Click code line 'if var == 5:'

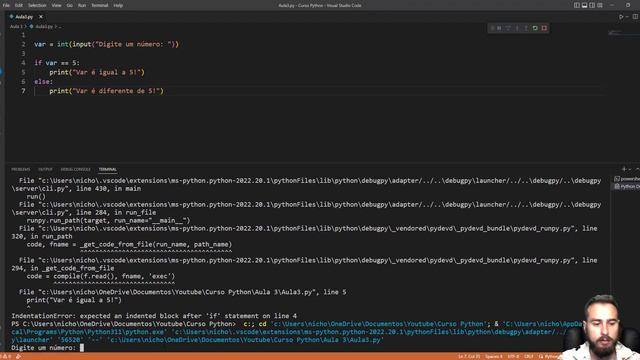point(57,63)
